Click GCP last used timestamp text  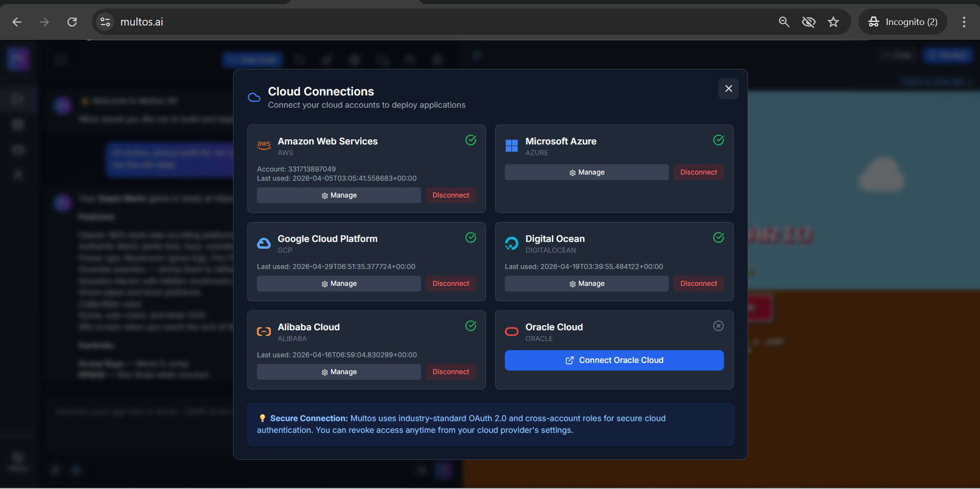(336, 266)
